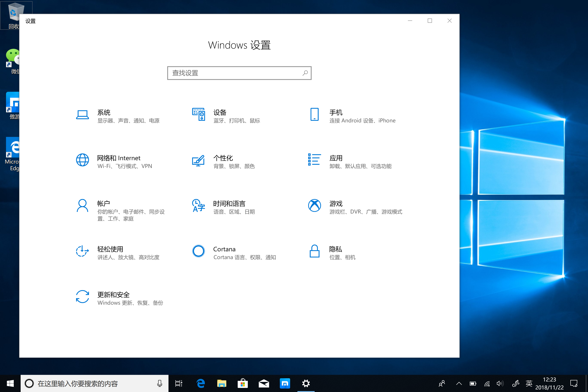Open the 游戏 (Gaming) Xbox icon
588x392 pixels.
(314, 205)
